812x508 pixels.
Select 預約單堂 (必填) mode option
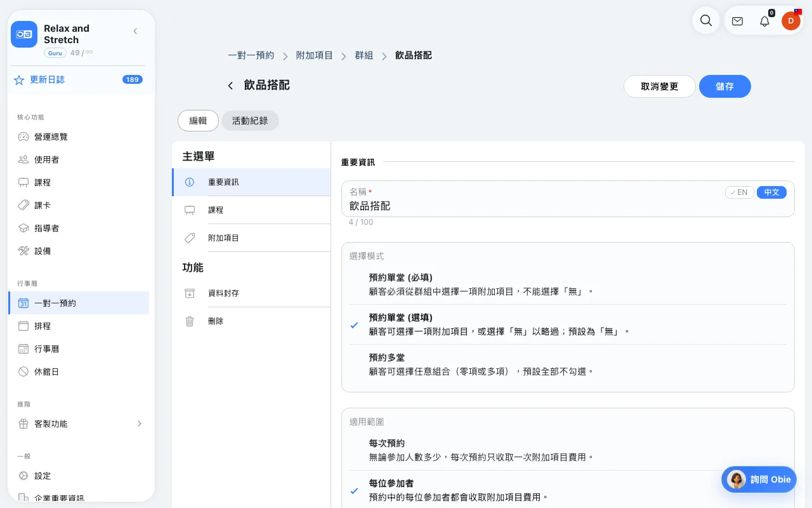coord(568,284)
